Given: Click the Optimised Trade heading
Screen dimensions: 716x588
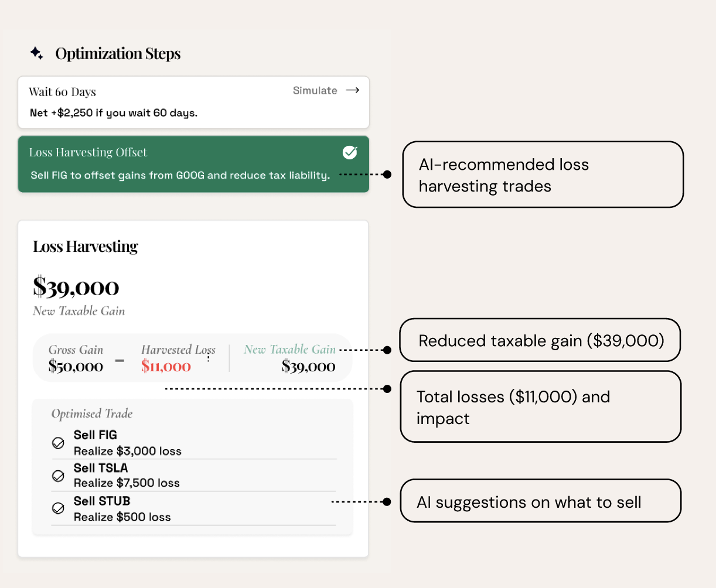Looking at the screenshot, I should coord(92,413).
